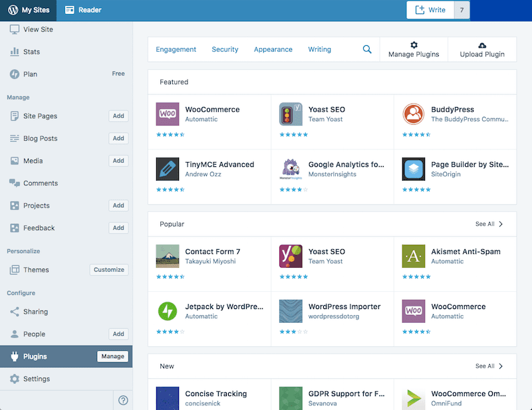Open the Reader icon in top bar

click(x=70, y=10)
